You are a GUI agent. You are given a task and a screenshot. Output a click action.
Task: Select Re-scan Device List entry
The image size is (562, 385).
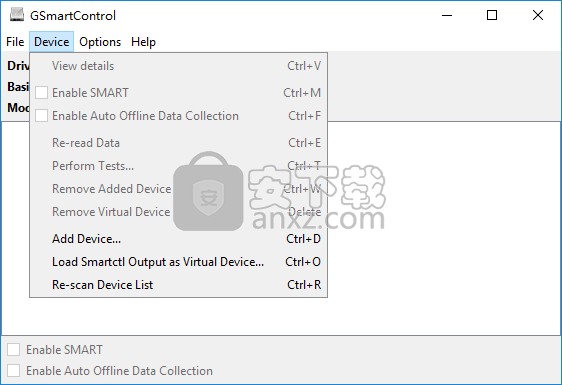pyautogui.click(x=178, y=285)
